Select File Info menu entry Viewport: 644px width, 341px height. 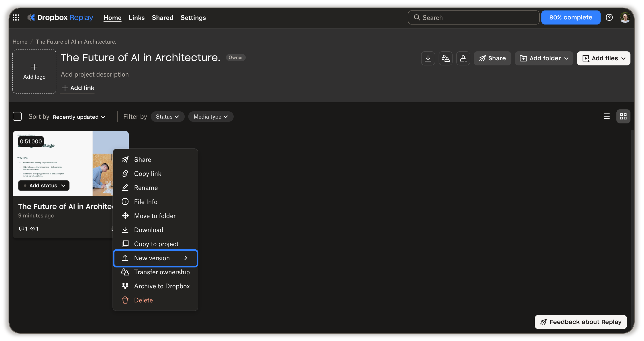click(155, 202)
